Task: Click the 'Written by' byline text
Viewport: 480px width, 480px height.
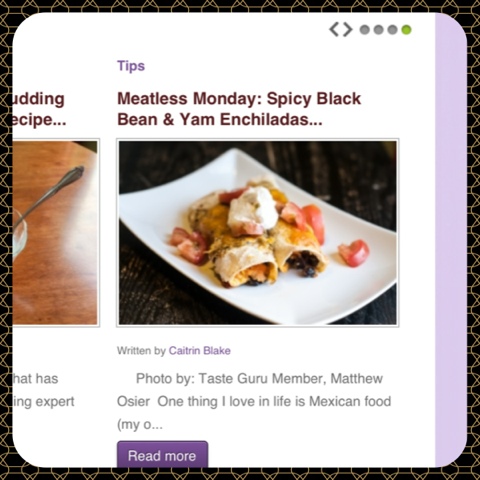Action: click(x=141, y=351)
